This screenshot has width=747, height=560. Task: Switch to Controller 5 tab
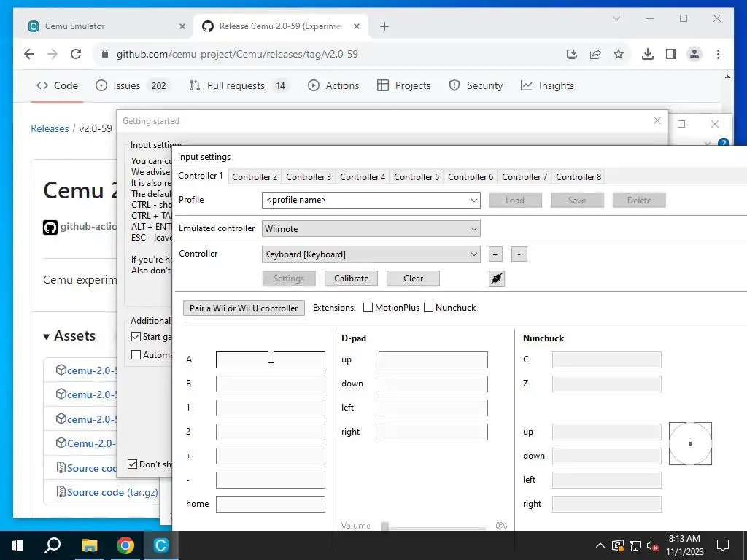tap(417, 177)
